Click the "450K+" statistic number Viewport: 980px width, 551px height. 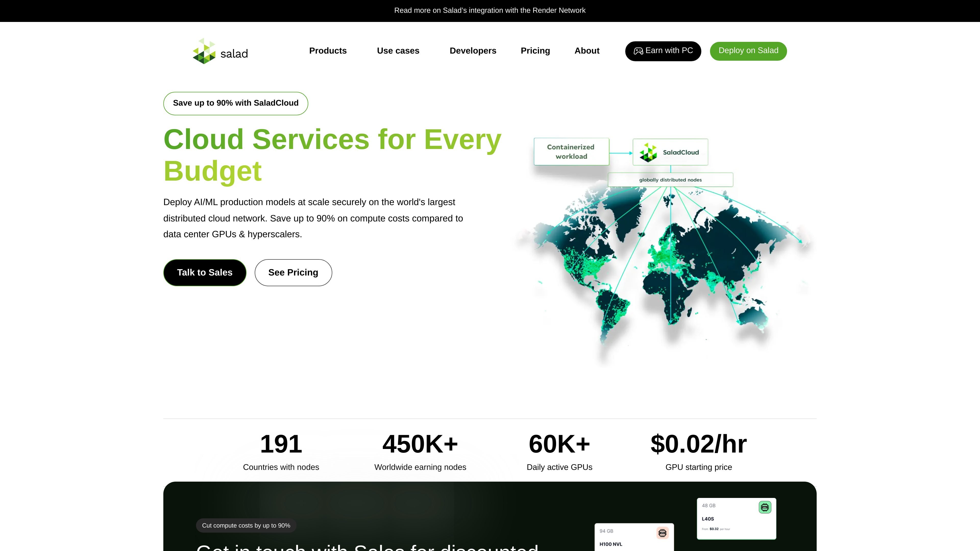point(420,444)
